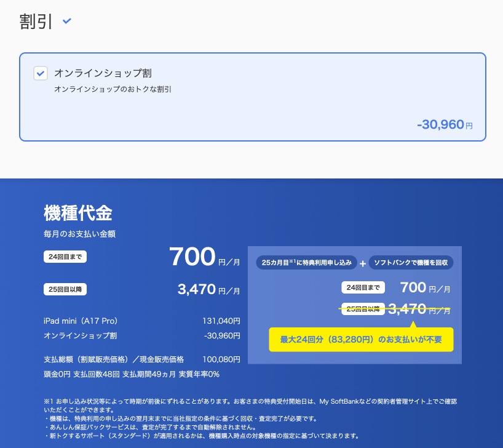The image size is (503, 448).
Task: Select the 25カ月目に特典利用申し込み pill
Action: [306, 263]
